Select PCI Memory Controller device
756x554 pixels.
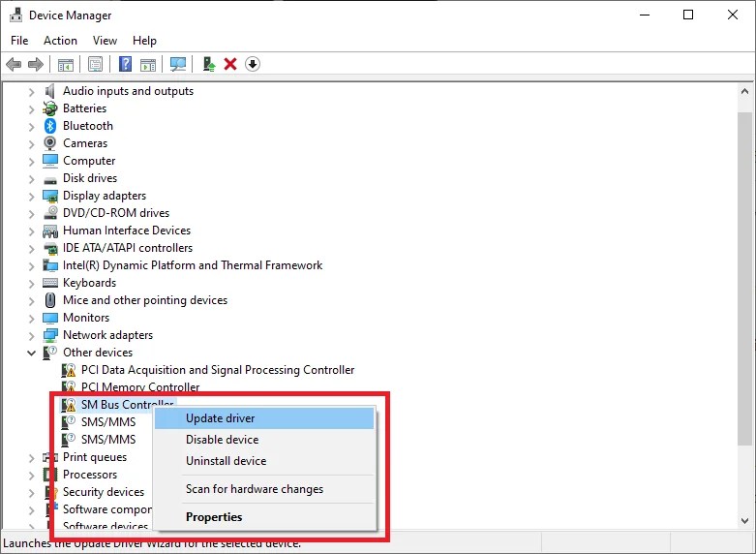click(x=140, y=387)
